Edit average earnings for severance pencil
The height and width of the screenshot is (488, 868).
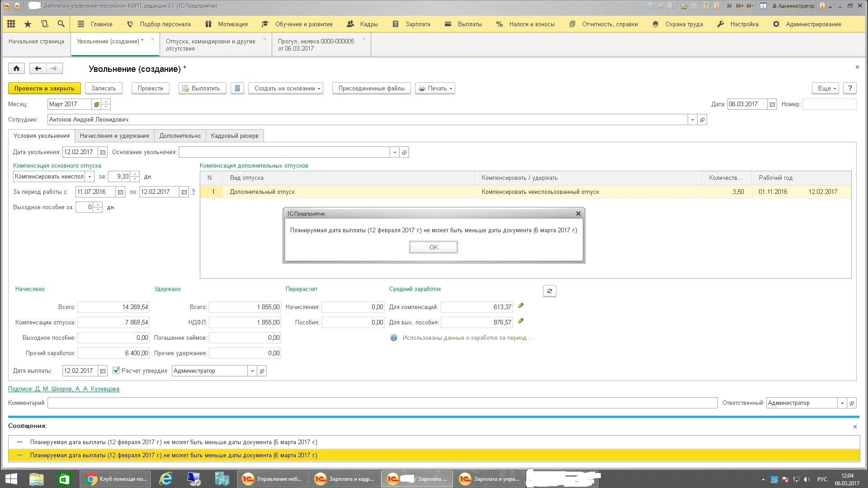[x=521, y=321]
